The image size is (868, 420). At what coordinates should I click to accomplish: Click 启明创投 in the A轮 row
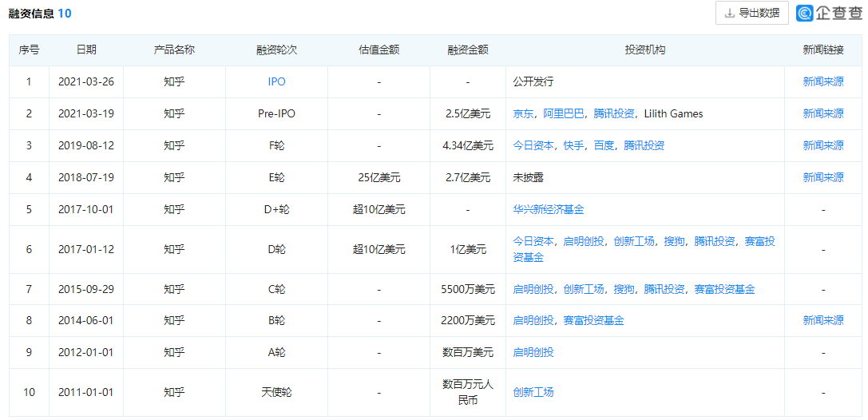click(x=533, y=352)
